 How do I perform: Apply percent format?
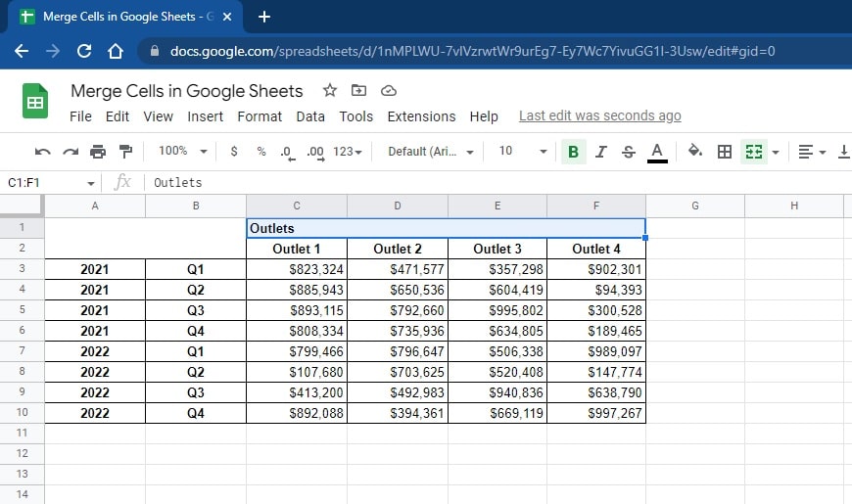coord(261,151)
